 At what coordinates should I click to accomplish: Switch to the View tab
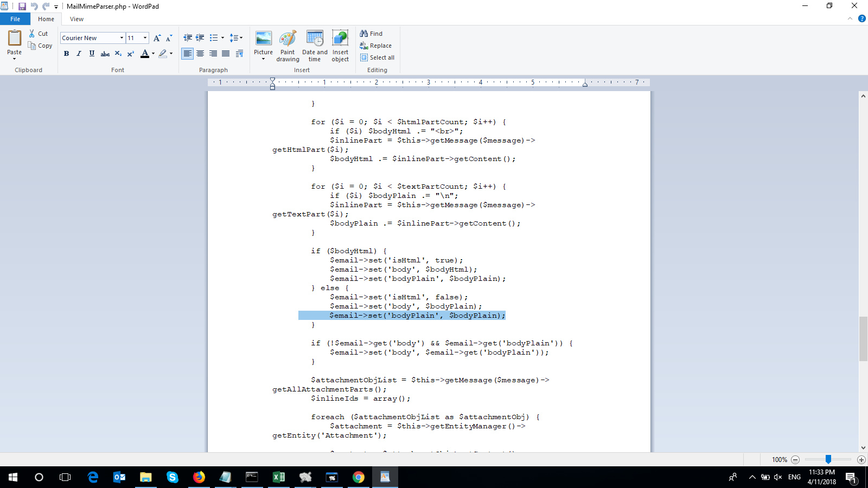(76, 19)
